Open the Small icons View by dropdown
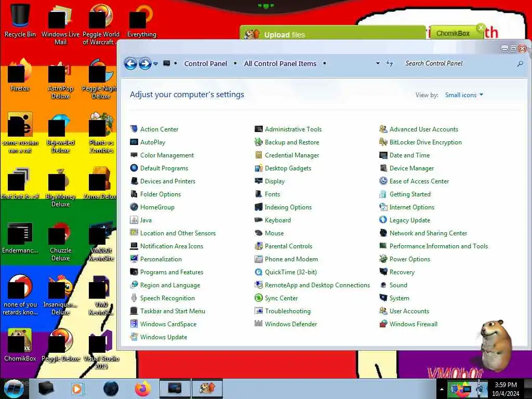Screen dimensions: 532x399 [x=464, y=95]
